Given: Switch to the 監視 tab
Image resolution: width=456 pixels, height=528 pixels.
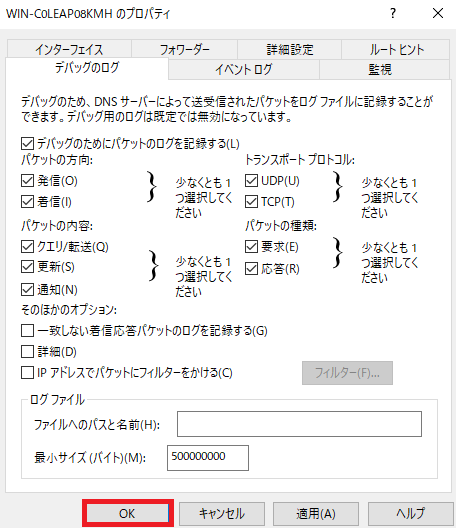Looking at the screenshot, I should coord(380,69).
